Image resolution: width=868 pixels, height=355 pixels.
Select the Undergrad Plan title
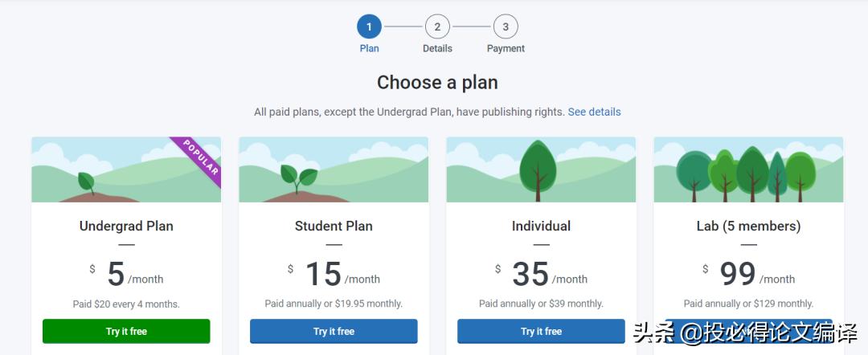tap(126, 226)
